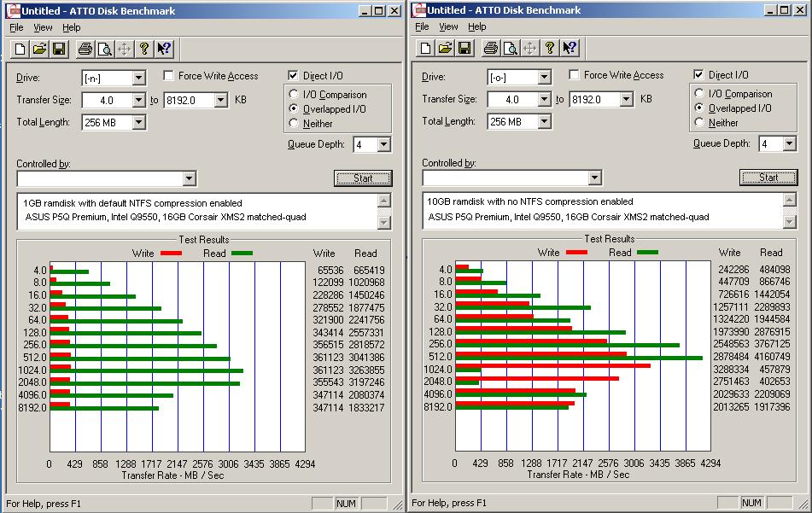Enable Force Write Access in left window
The image size is (812, 513).
(168, 76)
